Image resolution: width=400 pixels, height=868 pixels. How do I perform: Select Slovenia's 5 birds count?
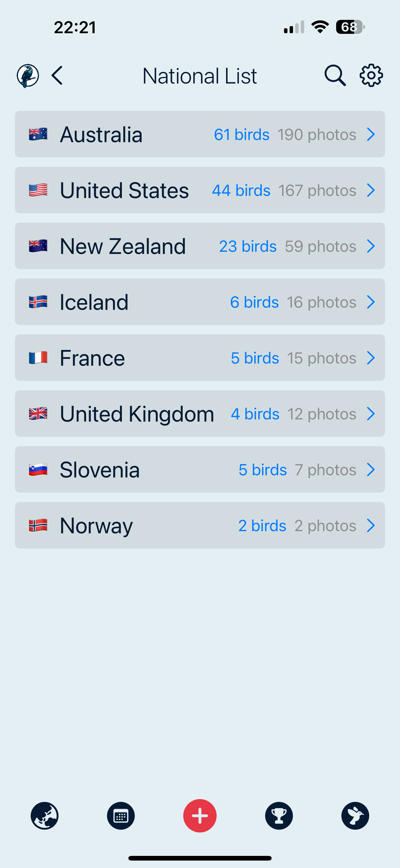tap(263, 470)
